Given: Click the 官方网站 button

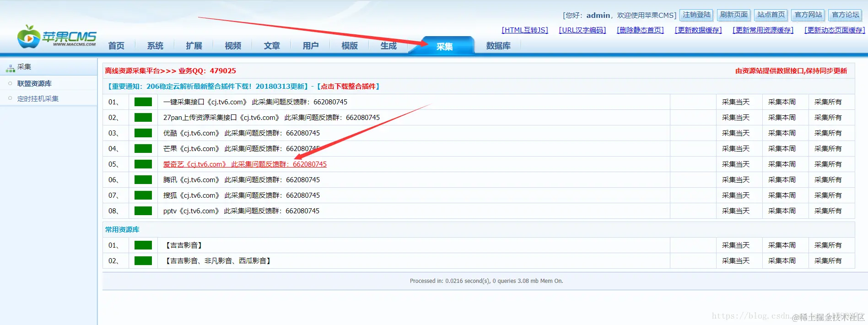Looking at the screenshot, I should 809,15.
